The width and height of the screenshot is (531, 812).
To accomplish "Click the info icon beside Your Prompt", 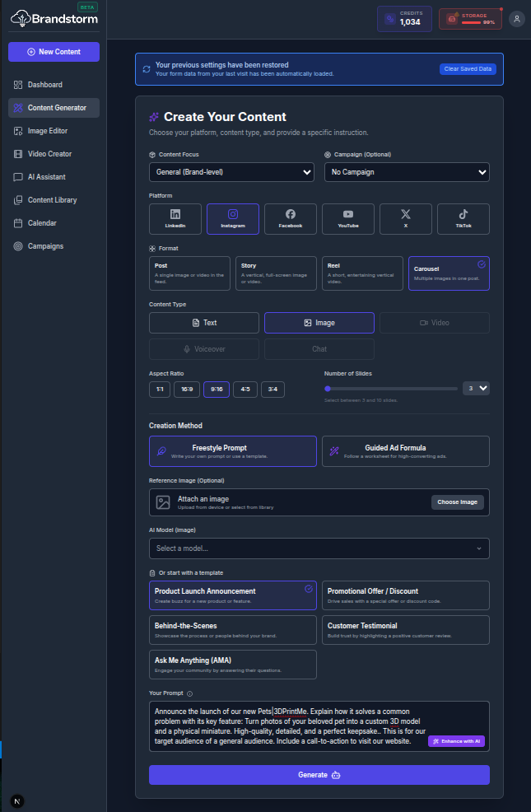I will 190,693.
